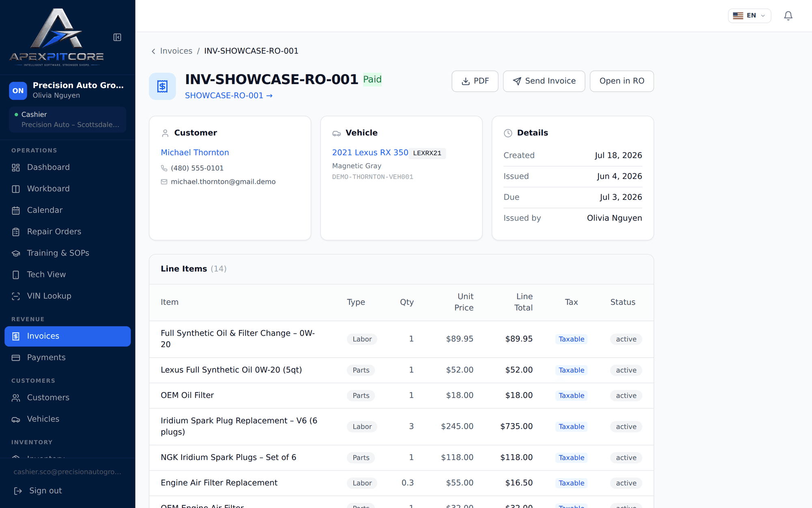Click the Repair Orders clipboard icon

[x=16, y=232]
